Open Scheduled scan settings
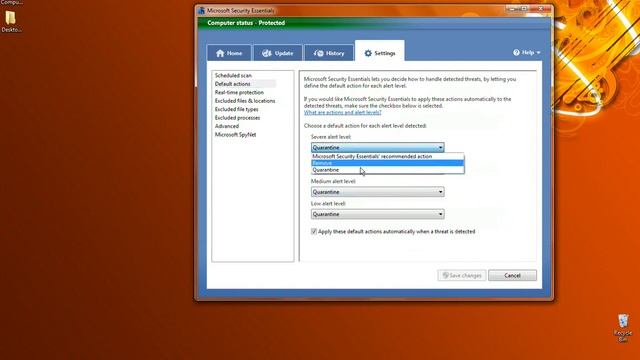 [233, 76]
